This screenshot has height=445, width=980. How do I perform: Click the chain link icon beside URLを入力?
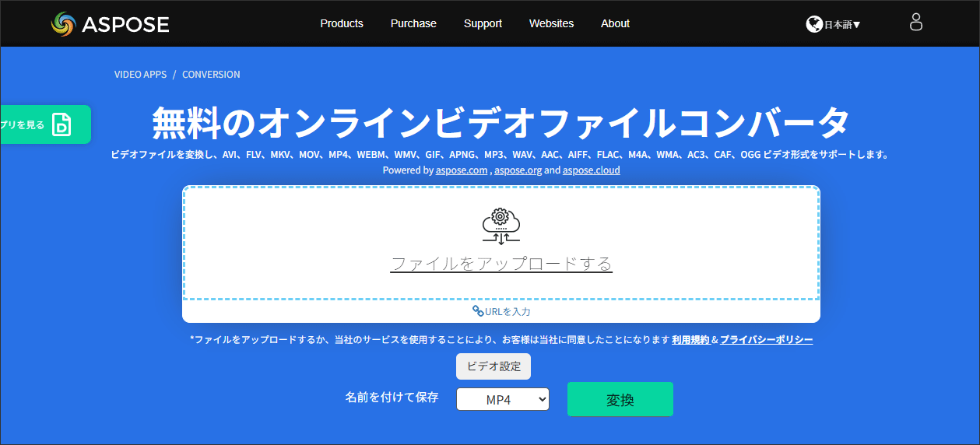click(478, 311)
